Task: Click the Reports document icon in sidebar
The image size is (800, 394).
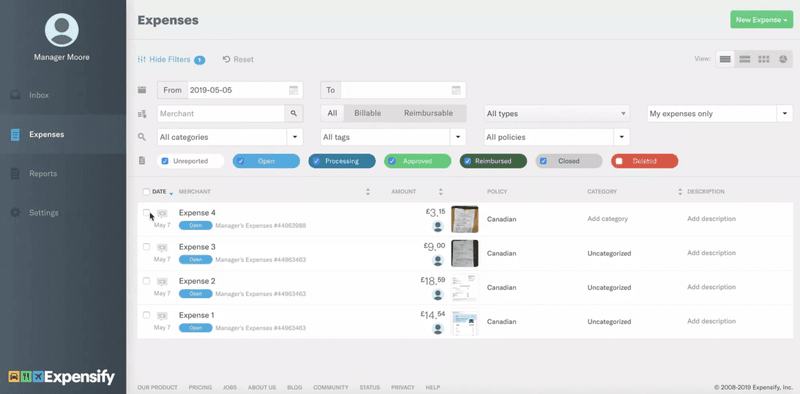Action: (x=15, y=174)
